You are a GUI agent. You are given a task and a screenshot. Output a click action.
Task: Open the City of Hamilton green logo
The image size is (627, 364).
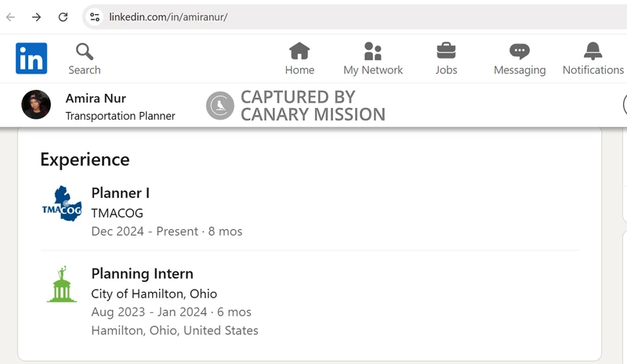(x=61, y=285)
